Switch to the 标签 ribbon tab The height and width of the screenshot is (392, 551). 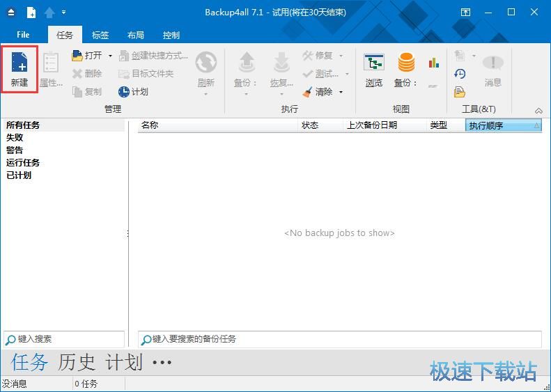[x=100, y=35]
